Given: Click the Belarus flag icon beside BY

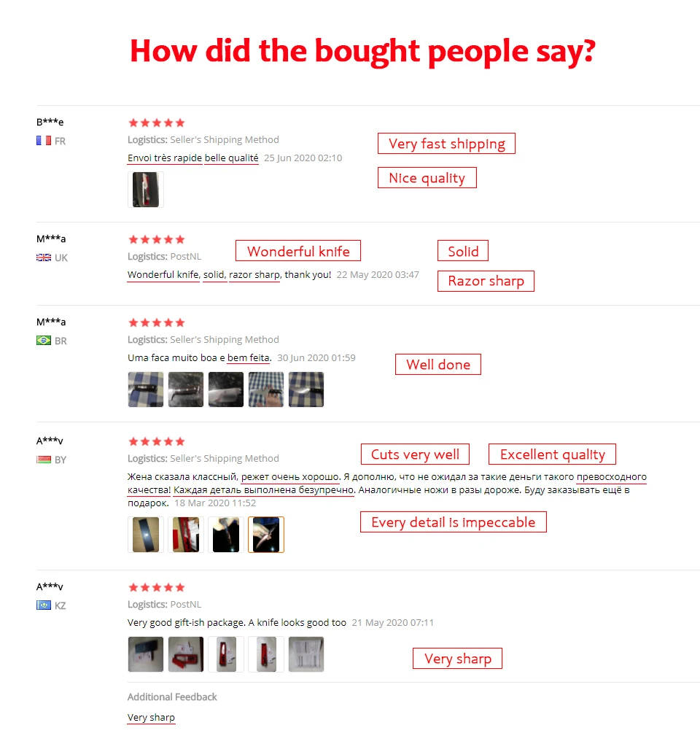Looking at the screenshot, I should pos(43,460).
